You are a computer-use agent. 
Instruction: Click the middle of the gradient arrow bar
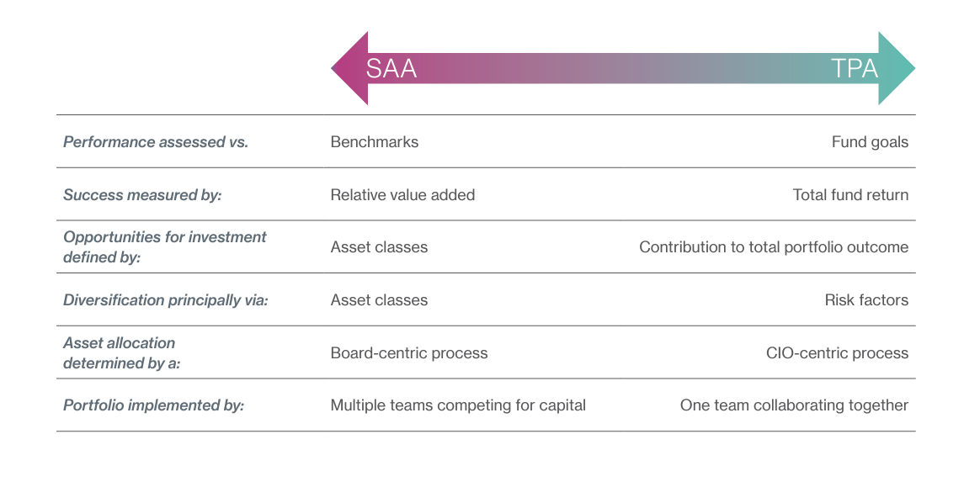623,68
